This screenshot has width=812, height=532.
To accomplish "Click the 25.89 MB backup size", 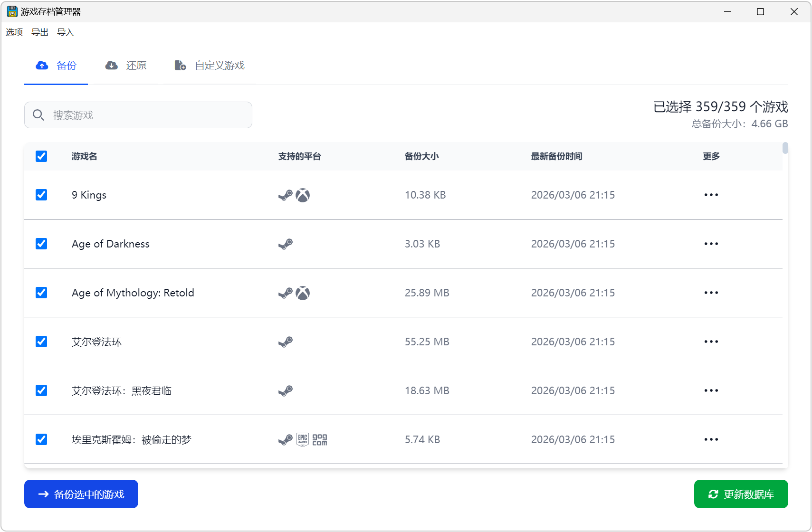I will tap(427, 293).
